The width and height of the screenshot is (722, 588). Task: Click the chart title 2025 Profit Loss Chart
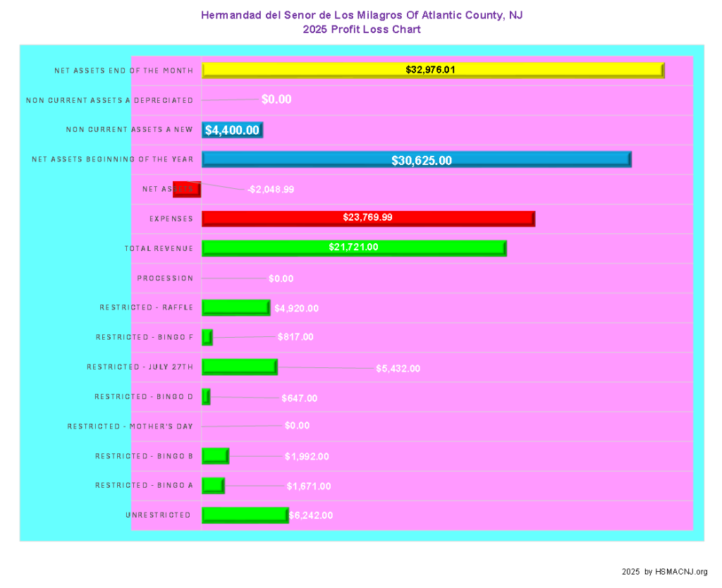coord(362,30)
